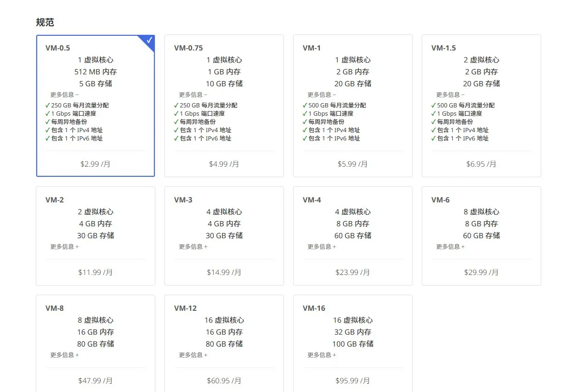The height and width of the screenshot is (392, 583).
Task: Click the $95.99/月 price on VM-16
Action: pos(352,380)
